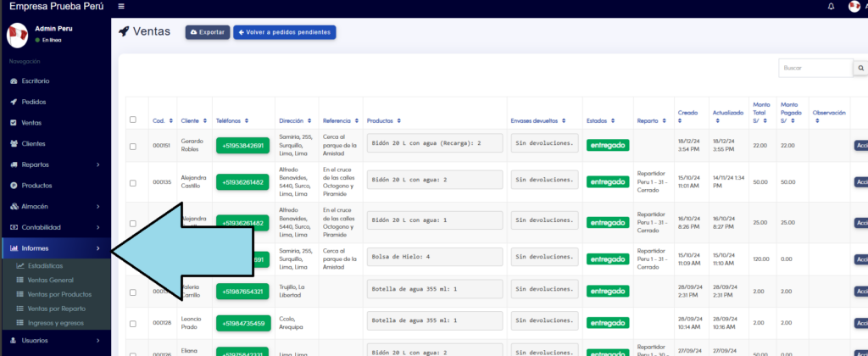
Task: Toggle the hamburger sidebar menu icon
Action: pos(121,7)
